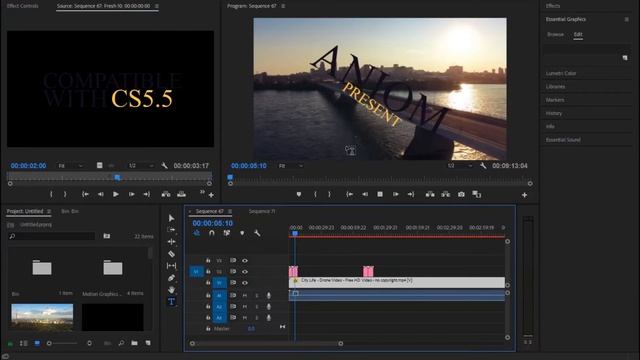
Task: Enable voice-over record on A1
Action: (x=269, y=295)
